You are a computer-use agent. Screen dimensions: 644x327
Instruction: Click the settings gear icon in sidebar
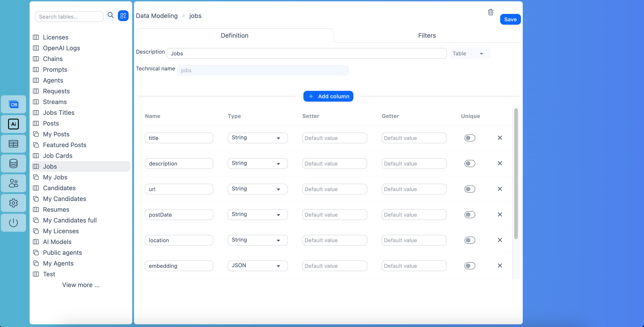[13, 203]
